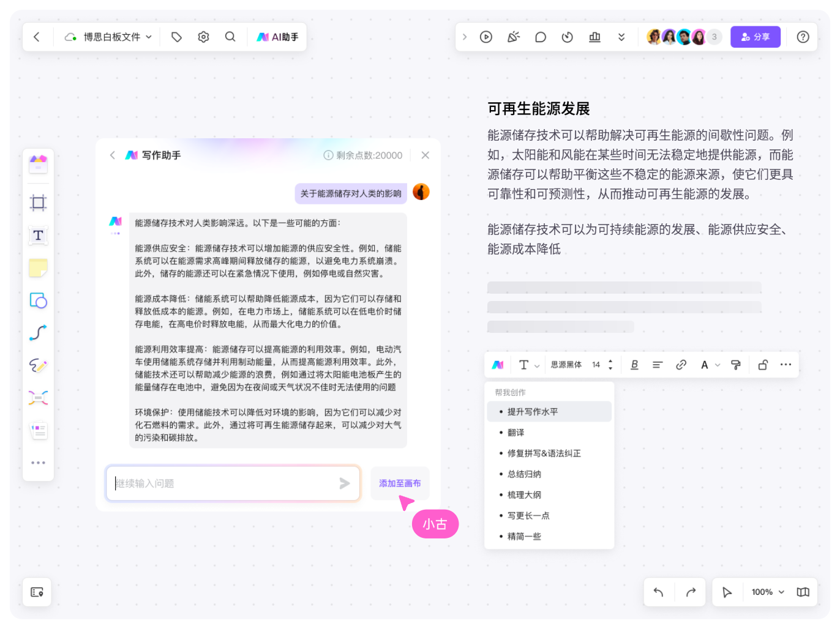Screen dimensions: 840x629
Task: Select 提升写作水平 from the AI menu
Action: click(x=549, y=412)
